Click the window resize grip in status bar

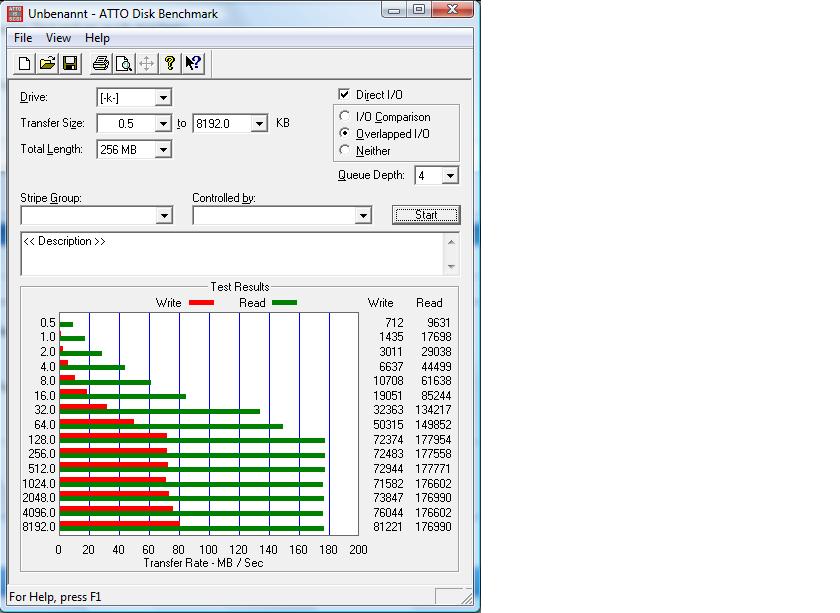click(x=467, y=598)
